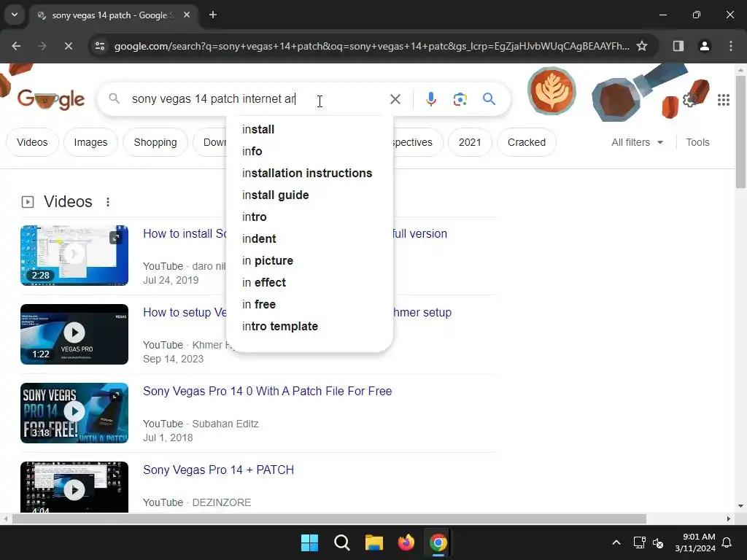747x560 pixels.
Task: Show hidden system tray icons
Action: tap(616, 542)
